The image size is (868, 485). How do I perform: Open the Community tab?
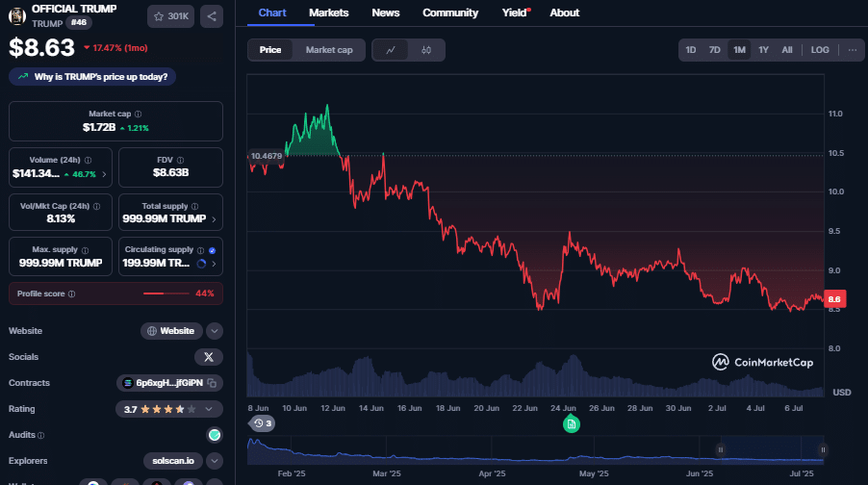tap(450, 13)
